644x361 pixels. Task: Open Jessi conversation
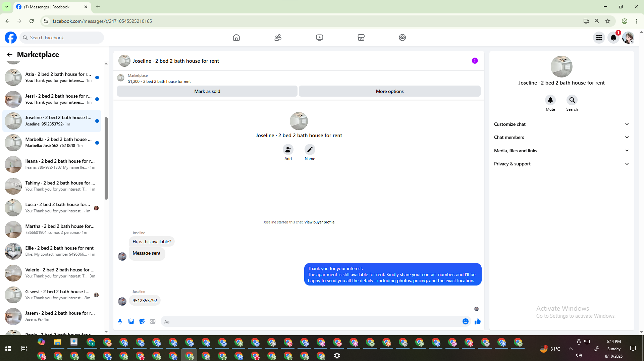[x=52, y=99]
